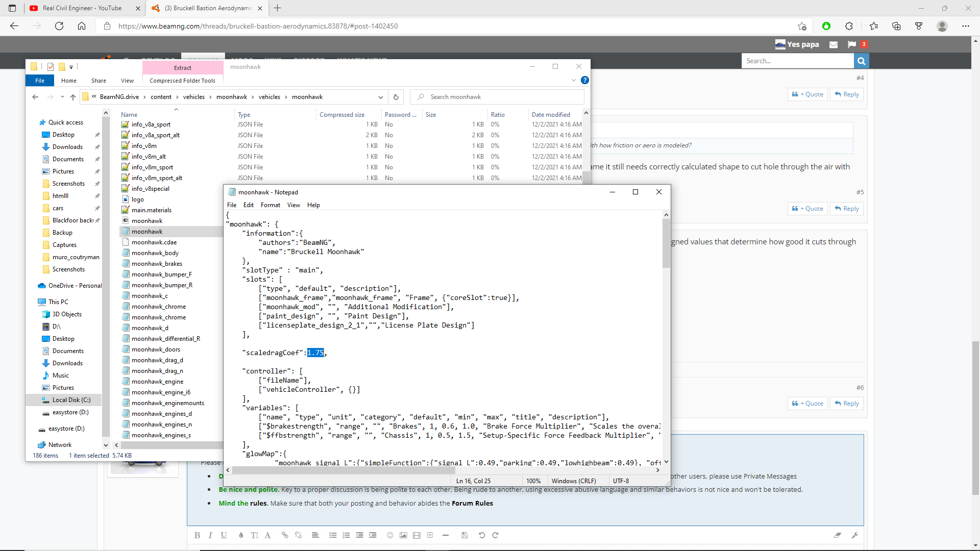The height and width of the screenshot is (551, 980).
Task: Click Notepad vertical scrollbar thumb
Action: [x=666, y=243]
